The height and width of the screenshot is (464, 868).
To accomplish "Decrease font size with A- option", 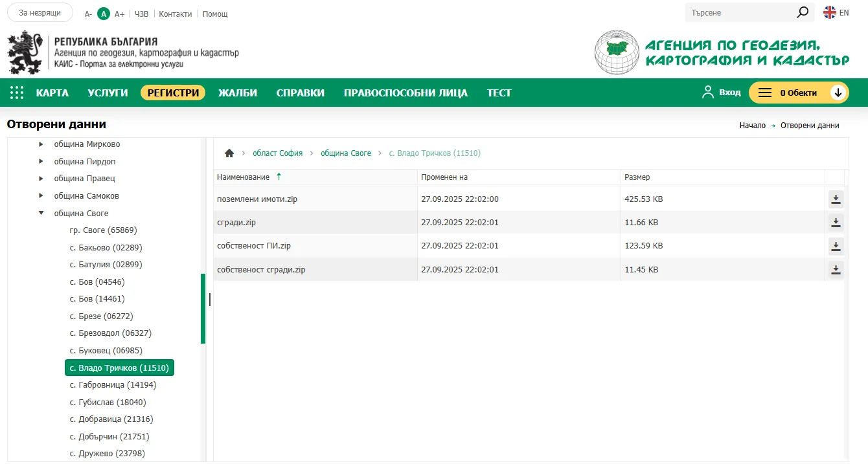I will [88, 14].
